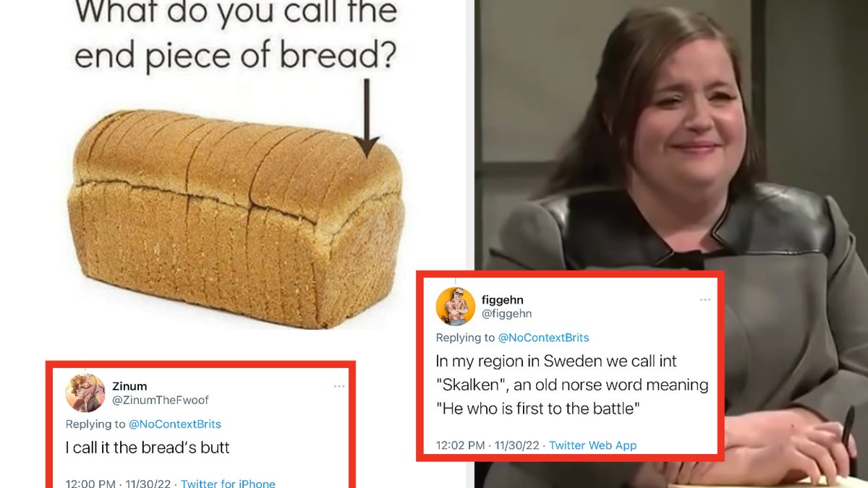Open figgehn's profile avatar picture
This screenshot has height=488, width=868.
click(455, 307)
